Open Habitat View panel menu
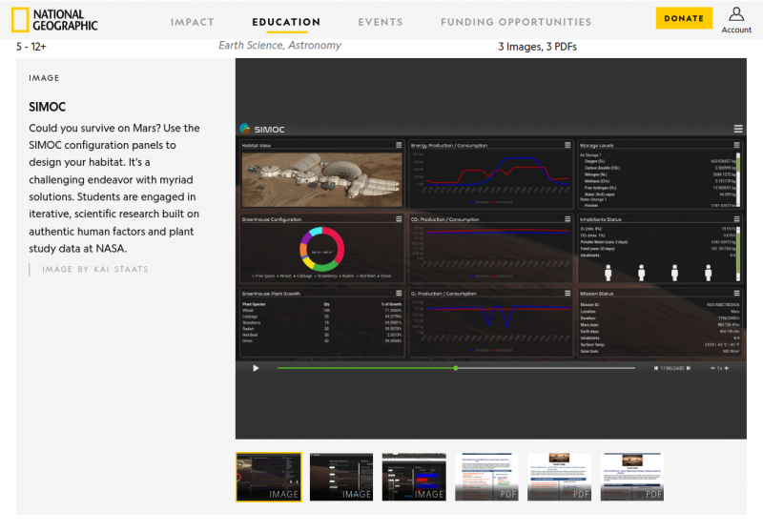Viewport: 763px width, 532px height. click(x=398, y=146)
